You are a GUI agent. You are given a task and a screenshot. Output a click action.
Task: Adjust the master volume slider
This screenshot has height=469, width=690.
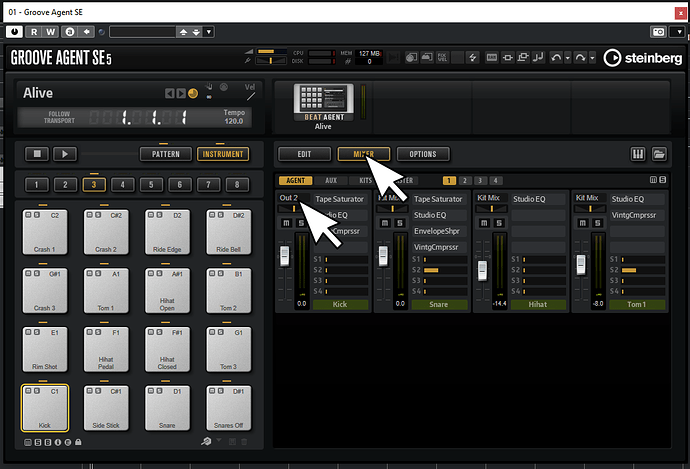pos(272,51)
